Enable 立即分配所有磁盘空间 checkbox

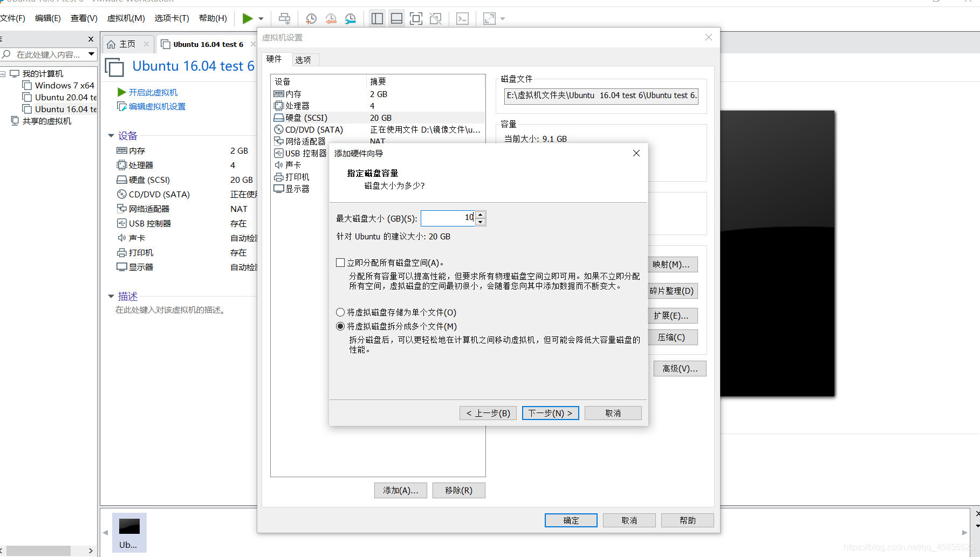click(x=340, y=263)
